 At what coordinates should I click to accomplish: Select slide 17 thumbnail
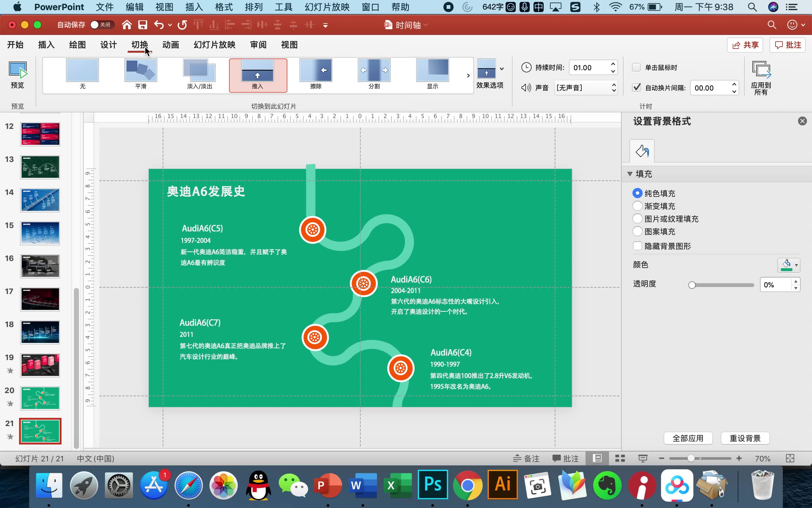click(40, 299)
